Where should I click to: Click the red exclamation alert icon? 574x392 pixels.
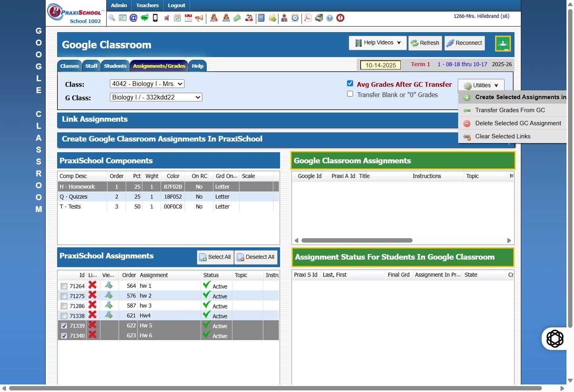340,18
